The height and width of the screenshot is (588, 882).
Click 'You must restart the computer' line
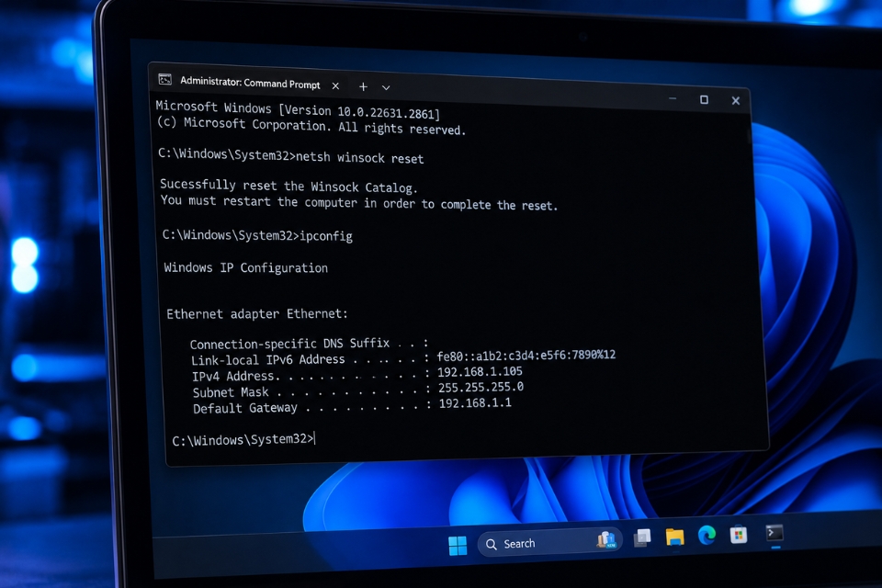pyautogui.click(x=359, y=202)
